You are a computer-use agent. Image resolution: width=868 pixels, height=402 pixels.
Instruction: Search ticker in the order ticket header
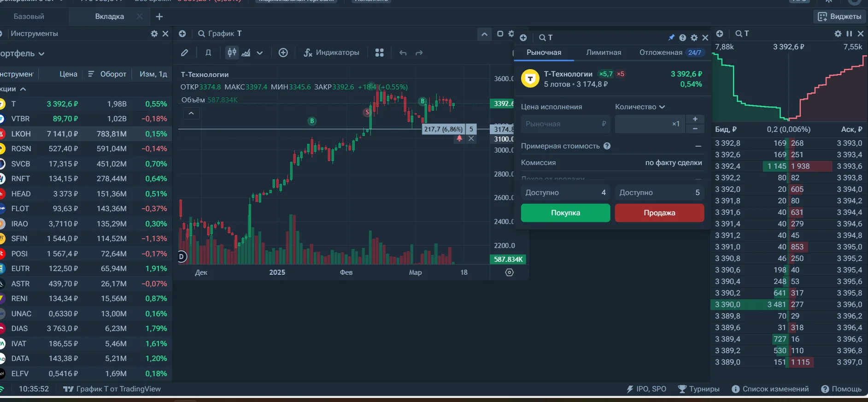543,38
